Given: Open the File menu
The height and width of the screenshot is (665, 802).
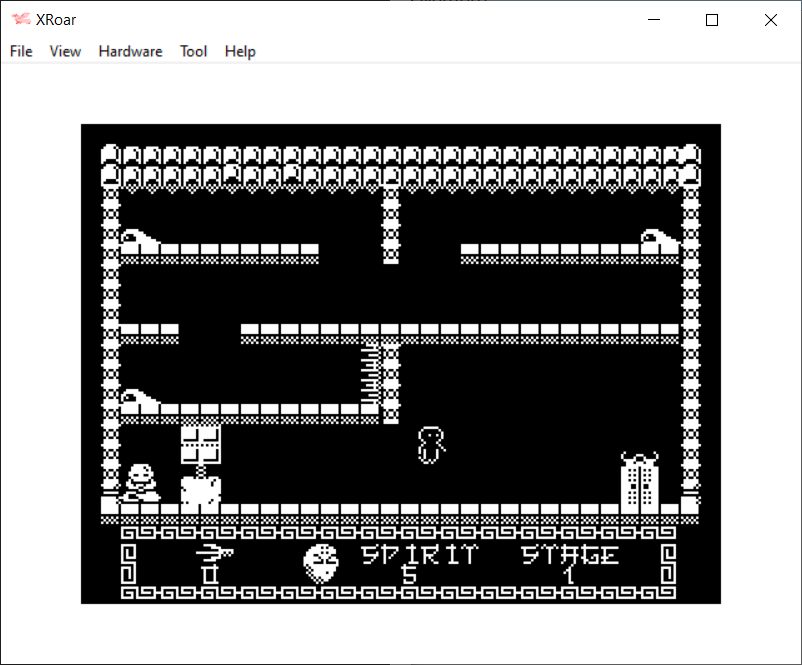Looking at the screenshot, I should click(21, 51).
